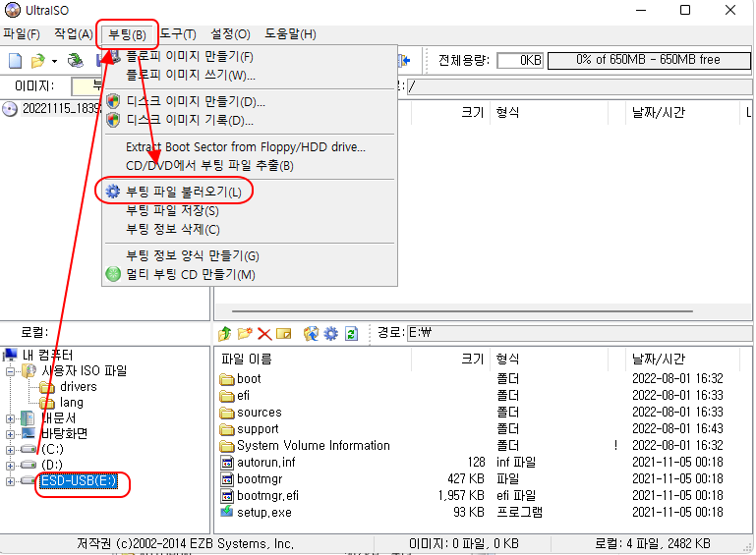Select 내 컴퓨터 in local tree
The width and height of the screenshot is (756, 555).
coord(47,356)
